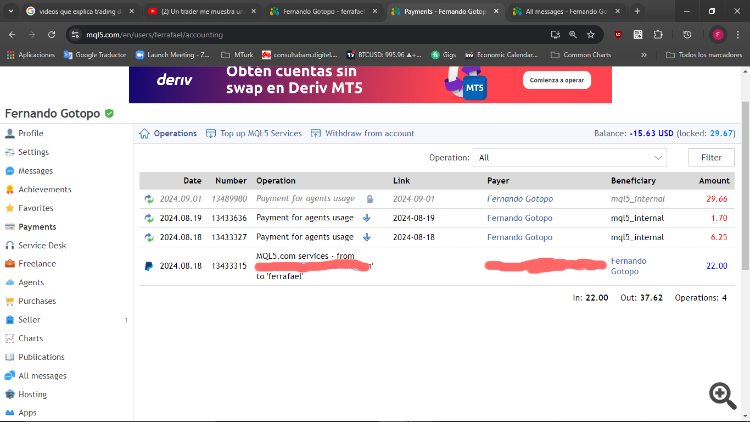This screenshot has width=750, height=422.
Task: Open Chrome three-dot menu
Action: point(738,34)
